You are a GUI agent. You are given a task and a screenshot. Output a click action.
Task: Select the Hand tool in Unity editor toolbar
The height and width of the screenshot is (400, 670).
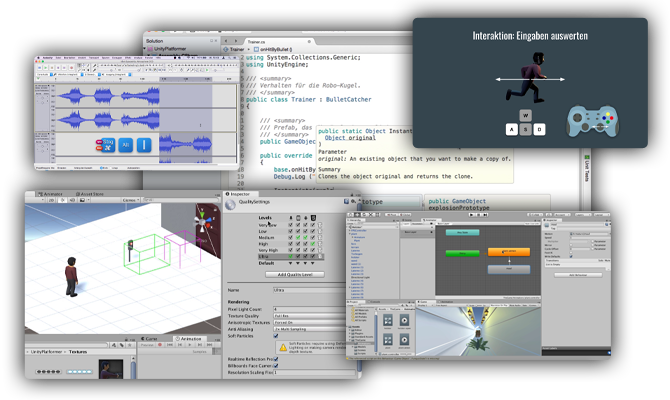pyautogui.click(x=350, y=215)
